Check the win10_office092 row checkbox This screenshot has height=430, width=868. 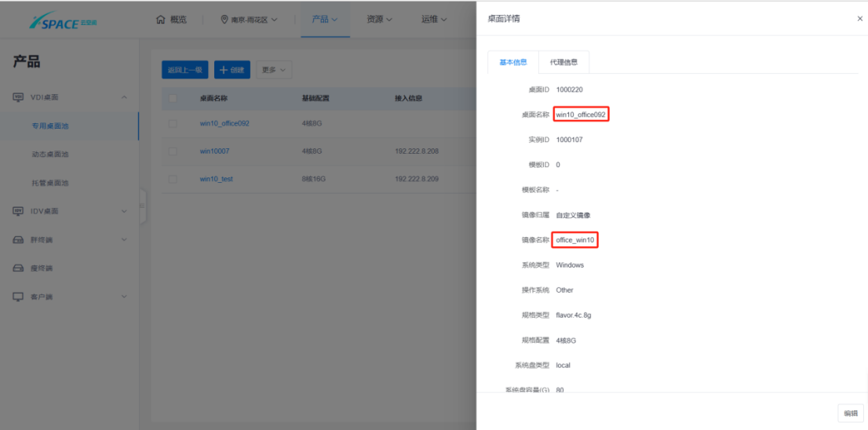tap(173, 123)
